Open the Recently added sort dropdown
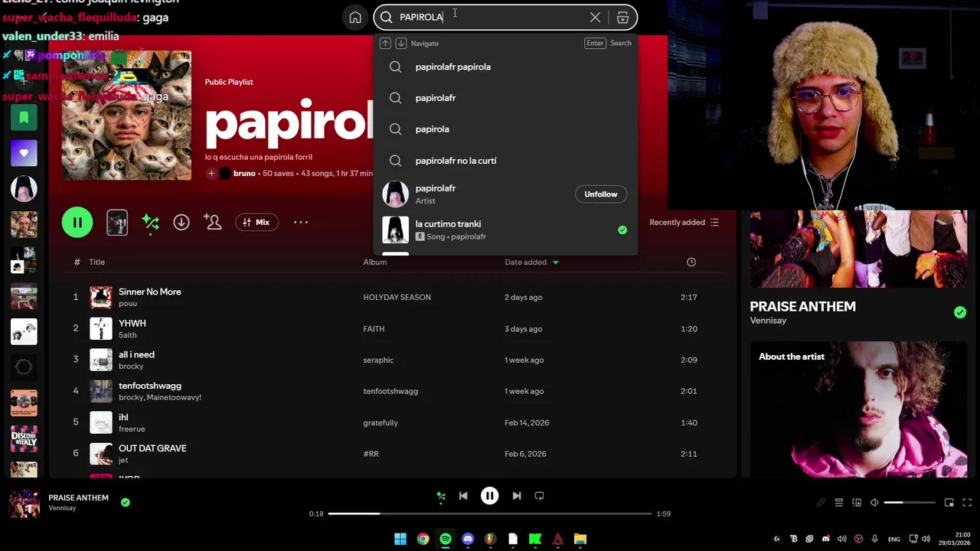 click(684, 222)
